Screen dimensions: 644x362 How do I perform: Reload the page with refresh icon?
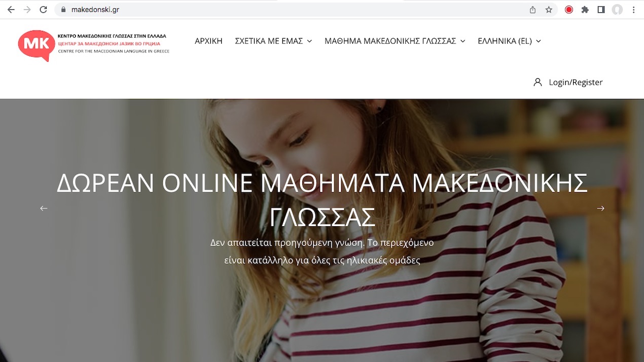coord(43,10)
